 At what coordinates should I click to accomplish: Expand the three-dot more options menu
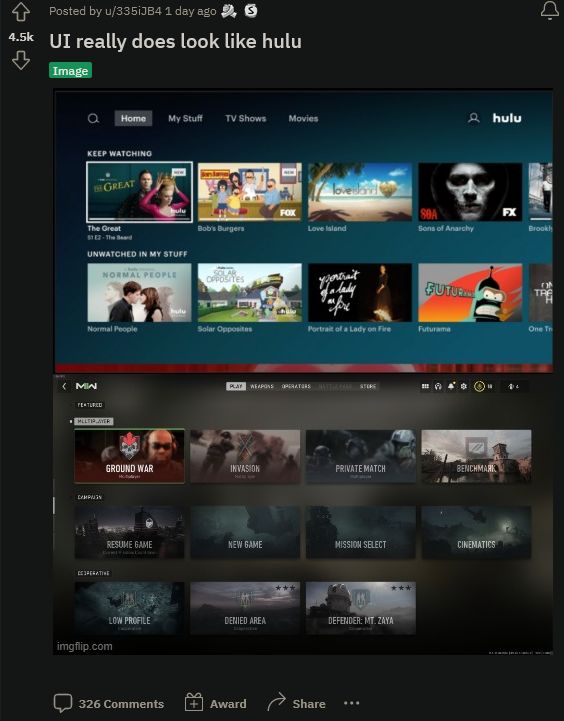(352, 703)
